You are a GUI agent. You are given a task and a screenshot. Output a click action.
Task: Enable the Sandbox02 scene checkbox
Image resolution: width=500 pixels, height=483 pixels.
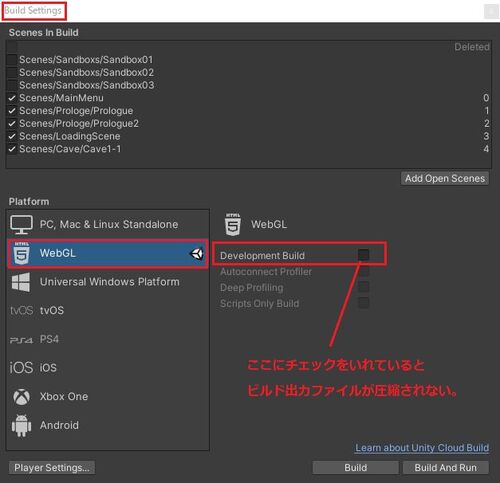pyautogui.click(x=12, y=72)
